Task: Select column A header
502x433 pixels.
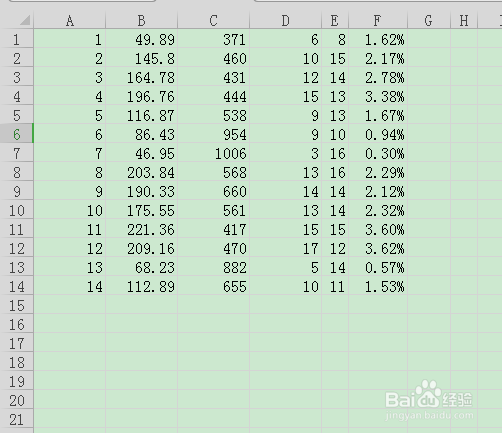Action: 70,21
